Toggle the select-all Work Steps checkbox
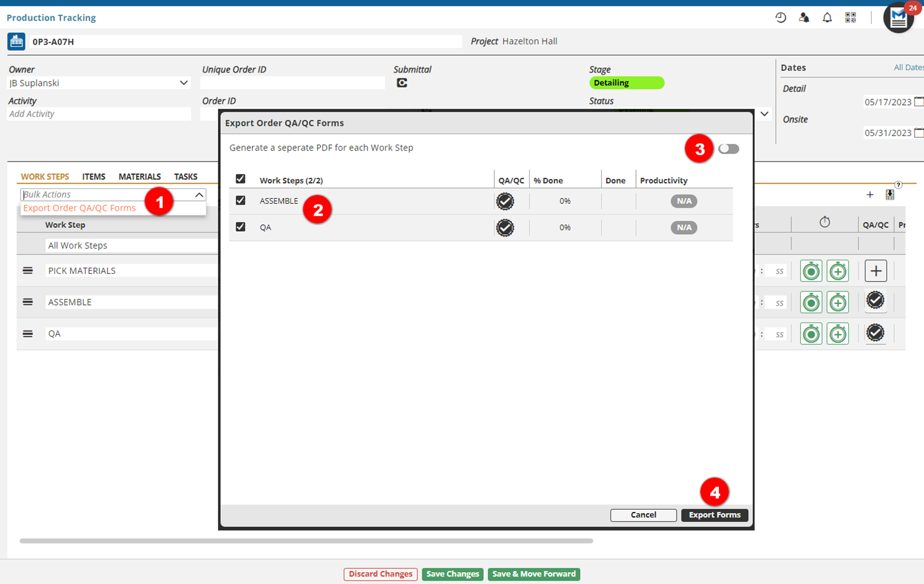Image resolution: width=924 pixels, height=584 pixels. (x=241, y=180)
